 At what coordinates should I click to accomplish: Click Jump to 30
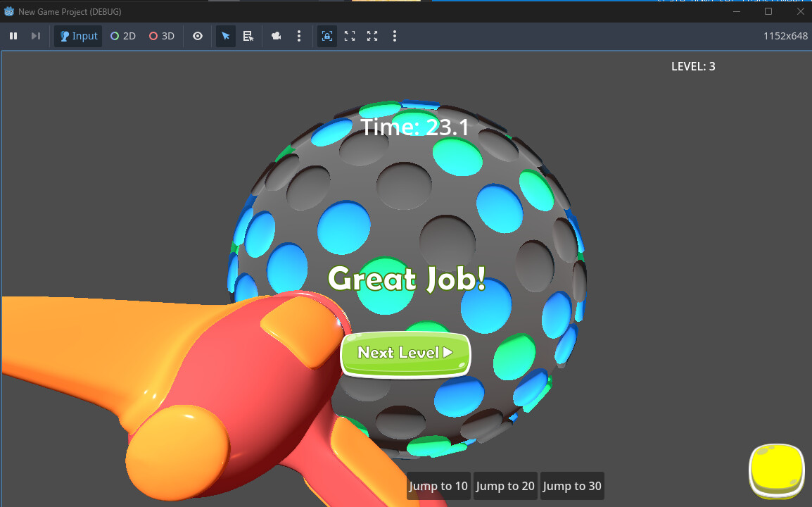(572, 486)
